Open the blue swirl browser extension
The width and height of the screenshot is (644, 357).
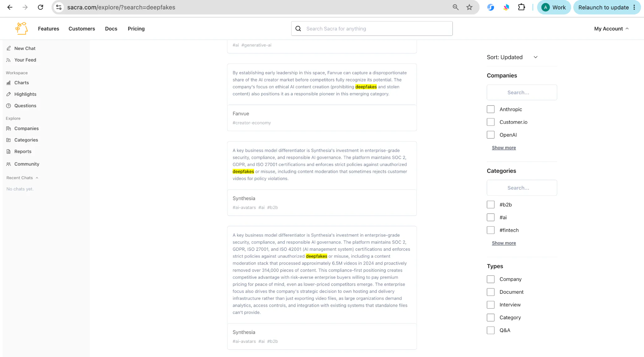pyautogui.click(x=491, y=7)
